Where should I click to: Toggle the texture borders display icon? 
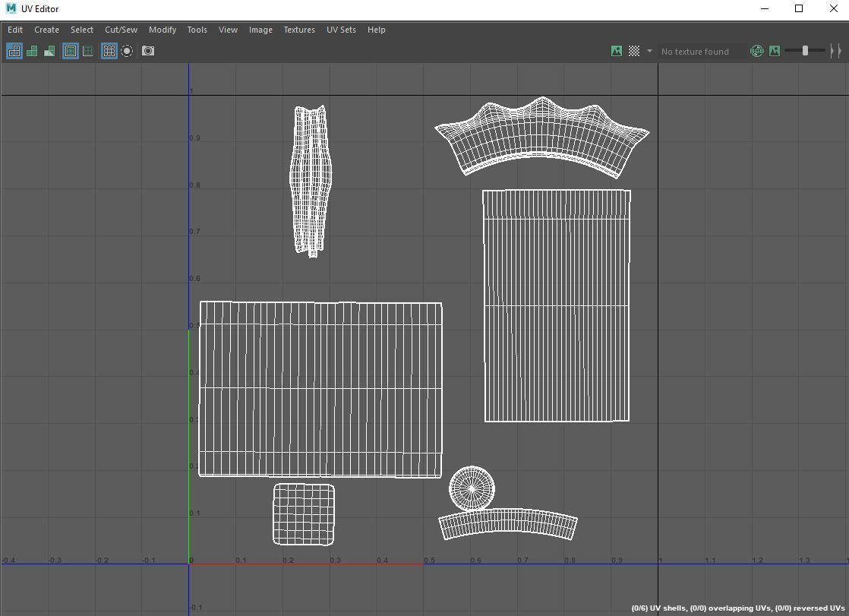71,51
